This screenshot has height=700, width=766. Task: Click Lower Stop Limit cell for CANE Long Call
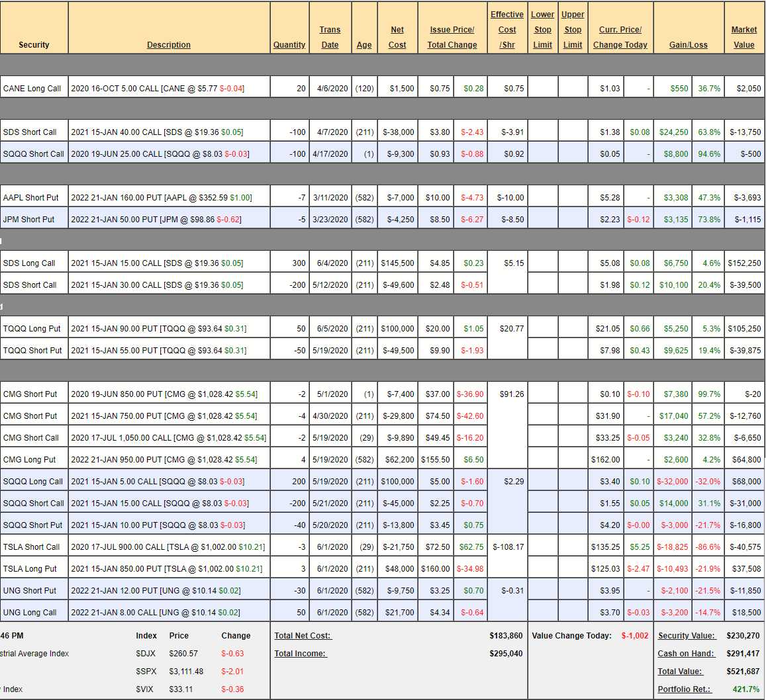(542, 89)
